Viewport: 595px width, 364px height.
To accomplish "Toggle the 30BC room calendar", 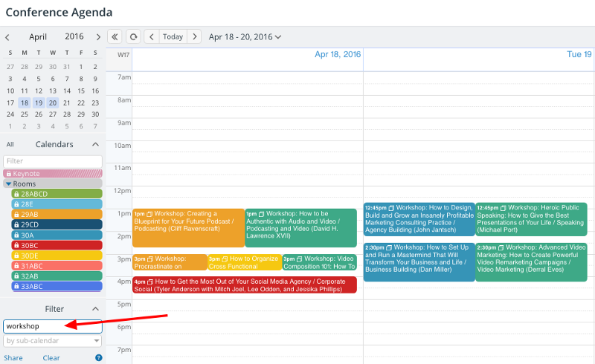I will pos(57,245).
